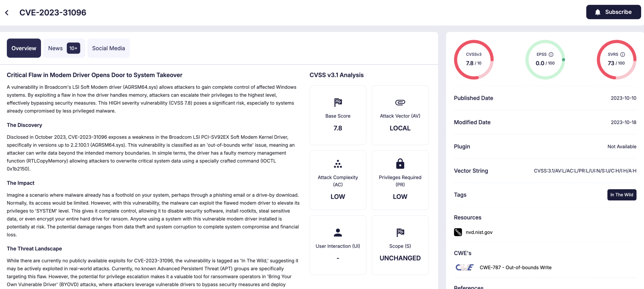Image resolution: width=644 pixels, height=289 pixels.
Task: Click the Attack Complexity dots icon
Action: 338,164
